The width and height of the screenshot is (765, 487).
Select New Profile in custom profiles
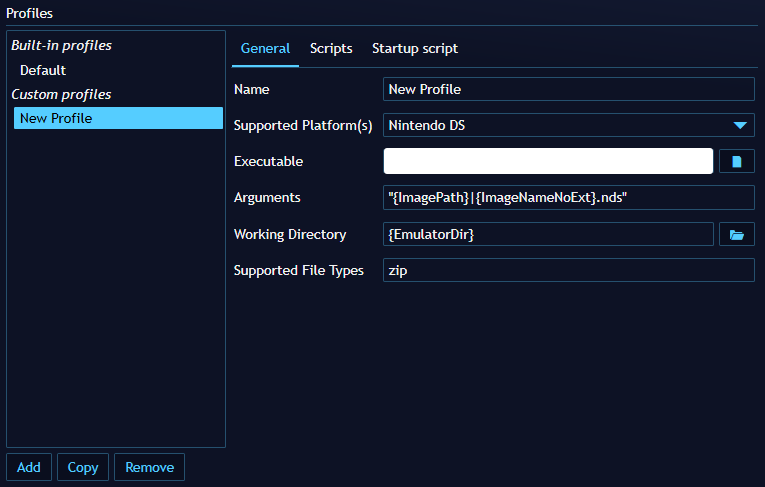pyautogui.click(x=118, y=118)
